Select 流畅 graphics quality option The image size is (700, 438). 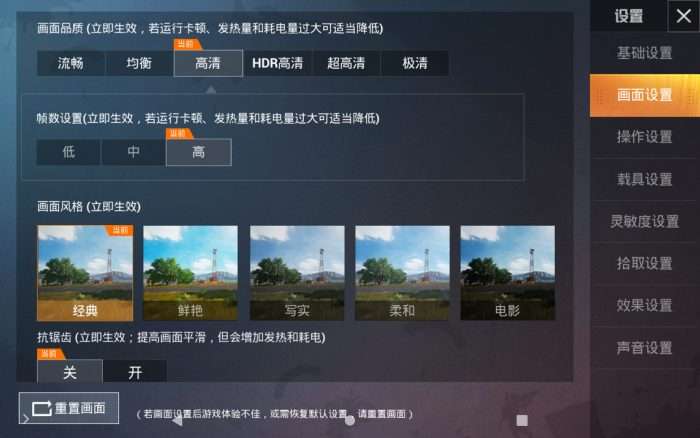71,63
